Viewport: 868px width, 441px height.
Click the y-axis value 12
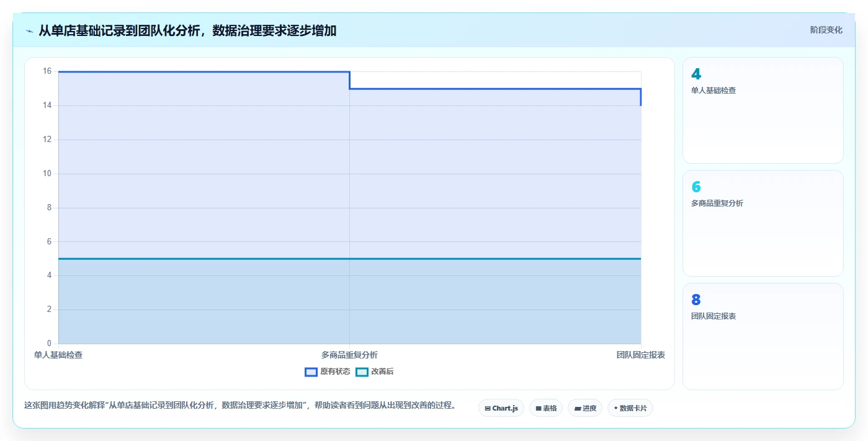(x=47, y=140)
